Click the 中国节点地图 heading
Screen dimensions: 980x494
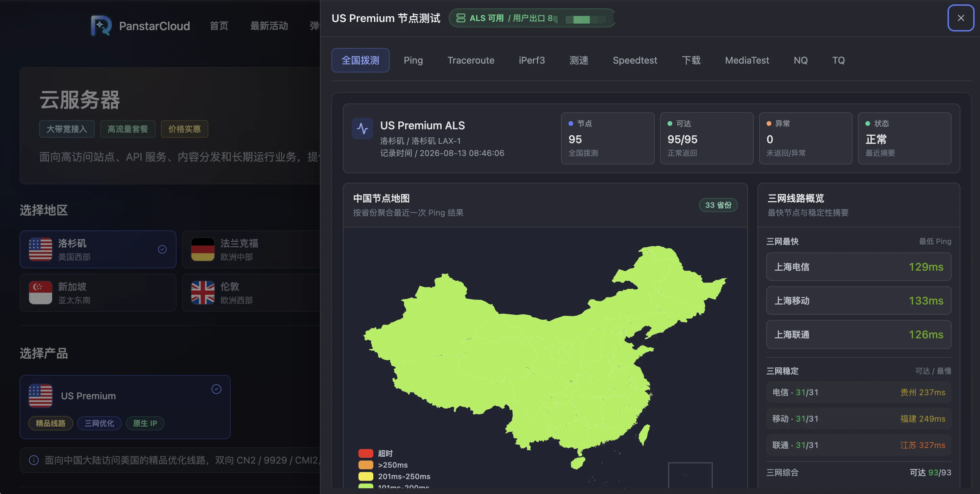coord(381,198)
